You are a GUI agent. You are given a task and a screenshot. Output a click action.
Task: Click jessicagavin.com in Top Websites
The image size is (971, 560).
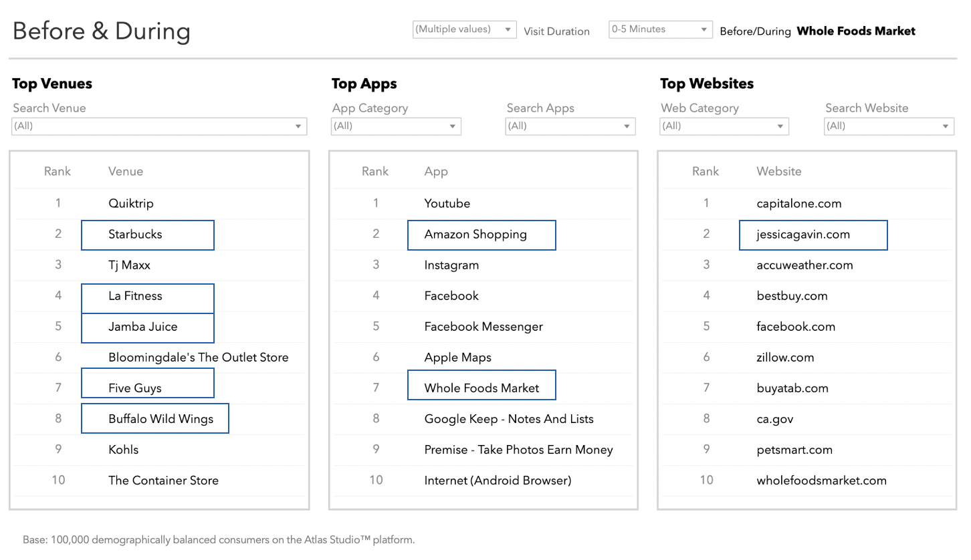pos(813,235)
